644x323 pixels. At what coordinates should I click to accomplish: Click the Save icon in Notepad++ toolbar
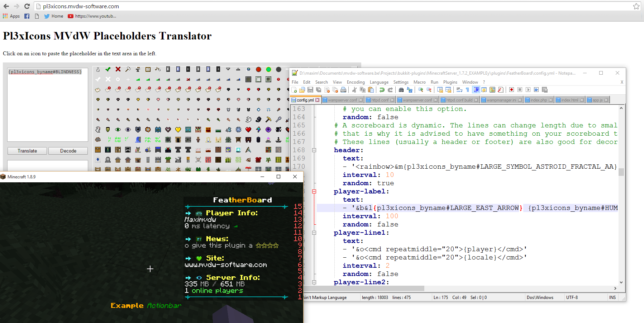[310, 90]
